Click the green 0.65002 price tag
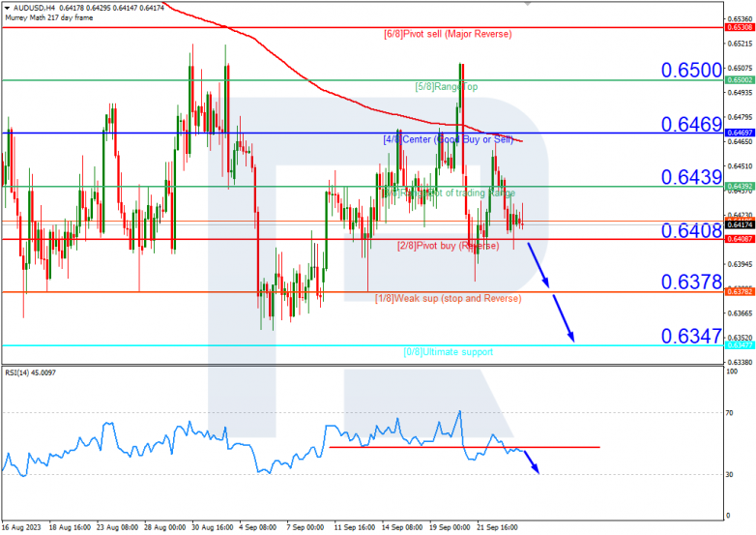 coord(740,80)
